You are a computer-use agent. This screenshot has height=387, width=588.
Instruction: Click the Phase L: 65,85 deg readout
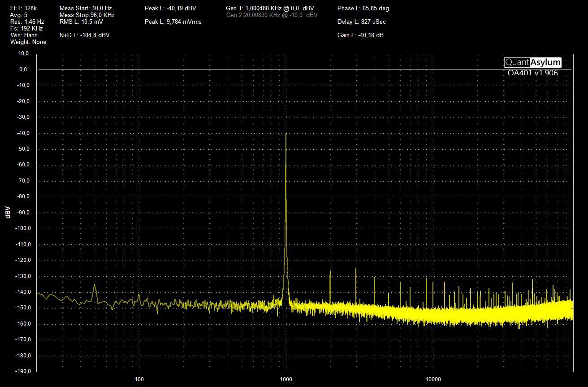[x=363, y=8]
